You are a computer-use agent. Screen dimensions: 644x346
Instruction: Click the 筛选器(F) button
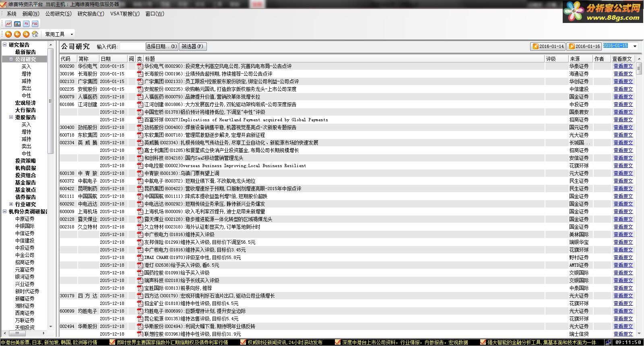[x=193, y=47]
